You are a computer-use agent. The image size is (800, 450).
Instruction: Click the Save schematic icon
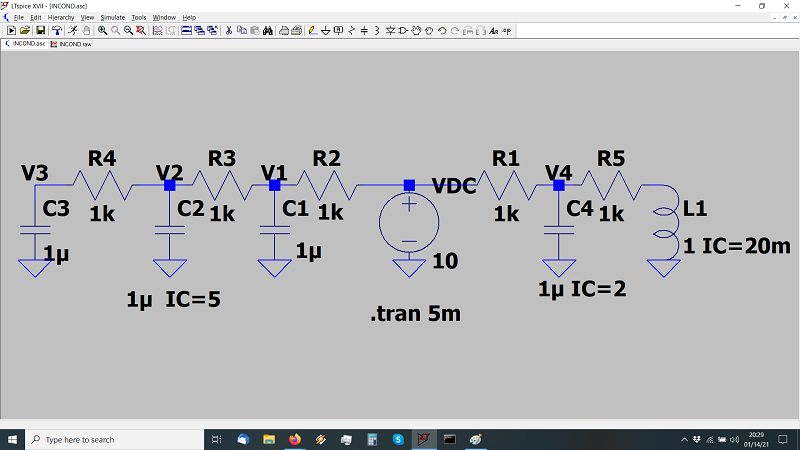(x=41, y=31)
